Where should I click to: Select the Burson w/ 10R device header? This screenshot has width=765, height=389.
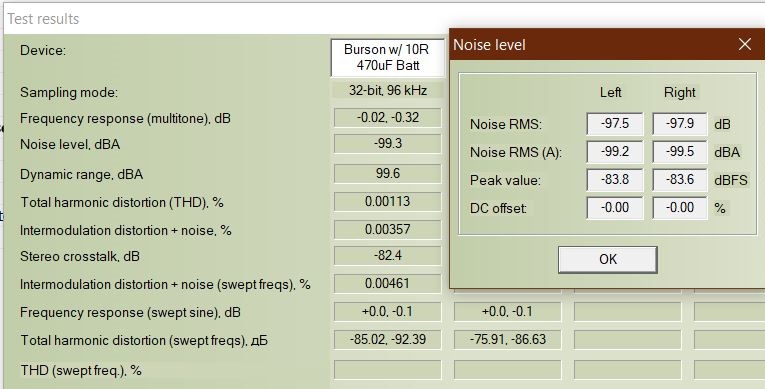tap(387, 58)
